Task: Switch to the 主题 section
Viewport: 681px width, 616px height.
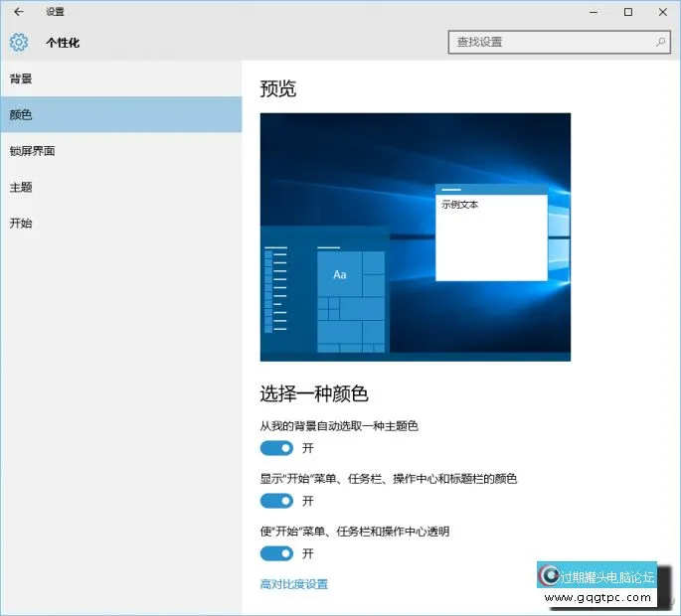Action: click(121, 187)
